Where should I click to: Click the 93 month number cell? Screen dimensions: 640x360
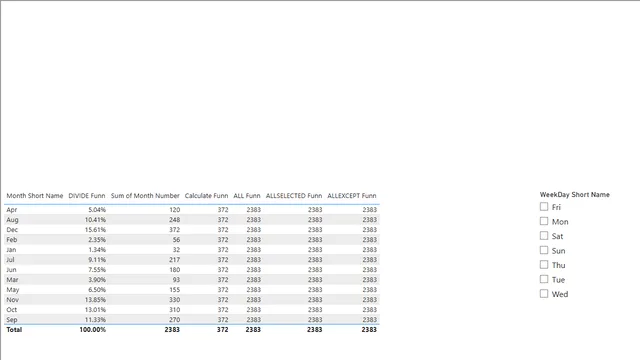coord(176,280)
